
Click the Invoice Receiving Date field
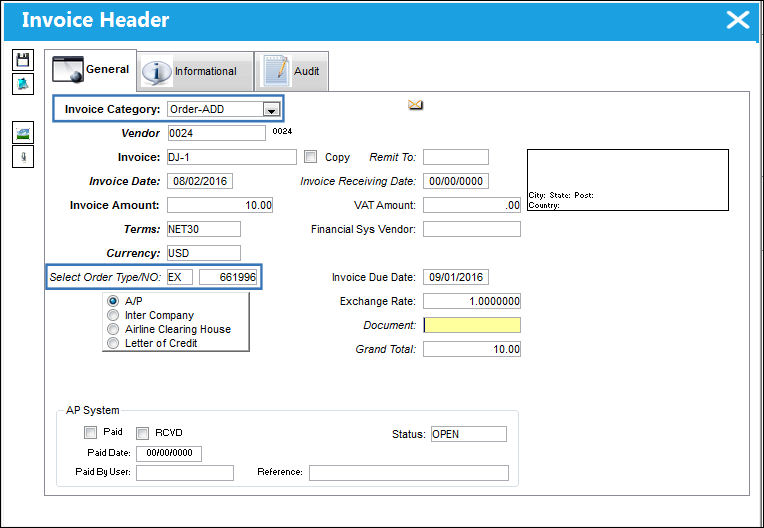click(456, 181)
